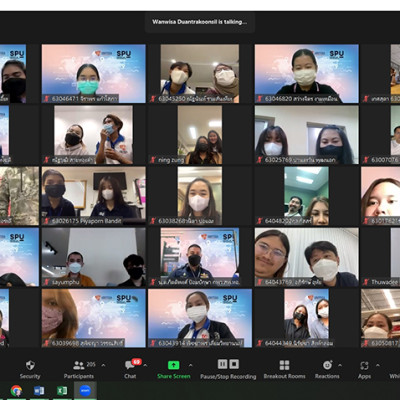This screenshot has width=400, height=400.
Task: Select video tile of participant 63025769
Action: pos(307,135)
